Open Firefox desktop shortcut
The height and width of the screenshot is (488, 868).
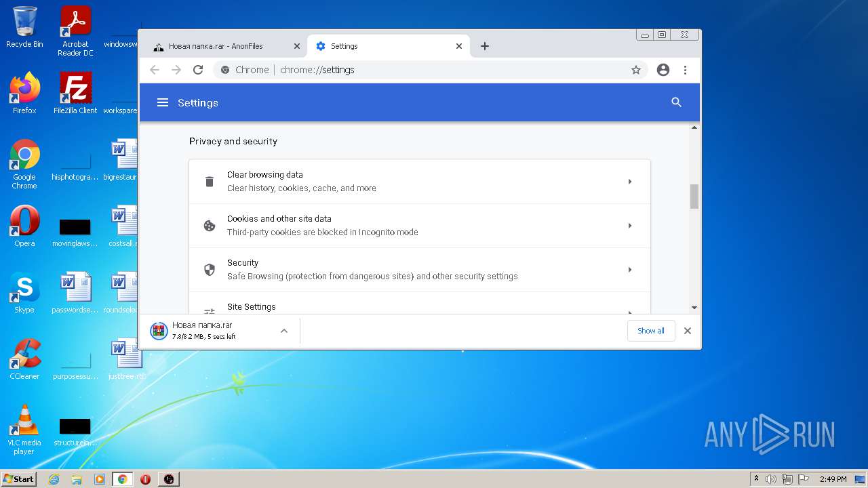(x=24, y=94)
